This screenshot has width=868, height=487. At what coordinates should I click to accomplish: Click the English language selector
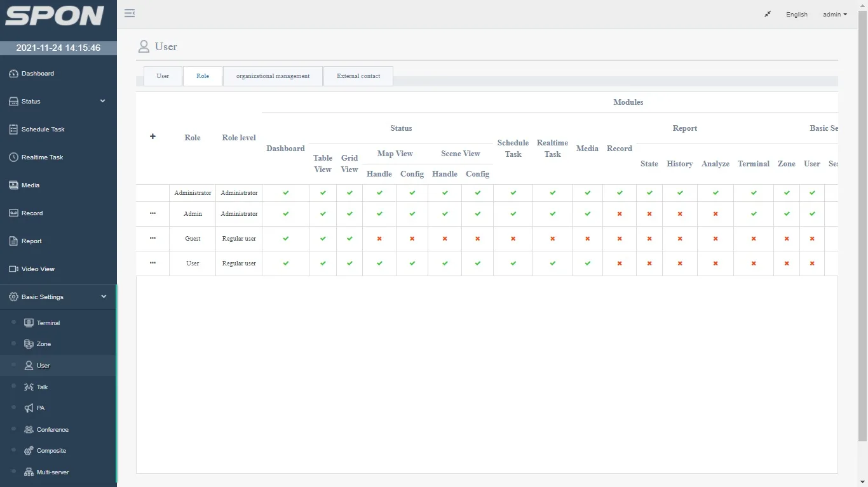[796, 14]
